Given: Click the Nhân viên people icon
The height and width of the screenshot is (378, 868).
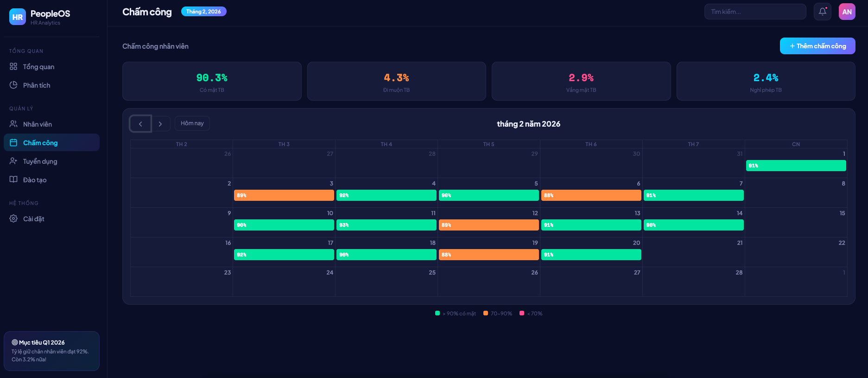Looking at the screenshot, I should [13, 124].
